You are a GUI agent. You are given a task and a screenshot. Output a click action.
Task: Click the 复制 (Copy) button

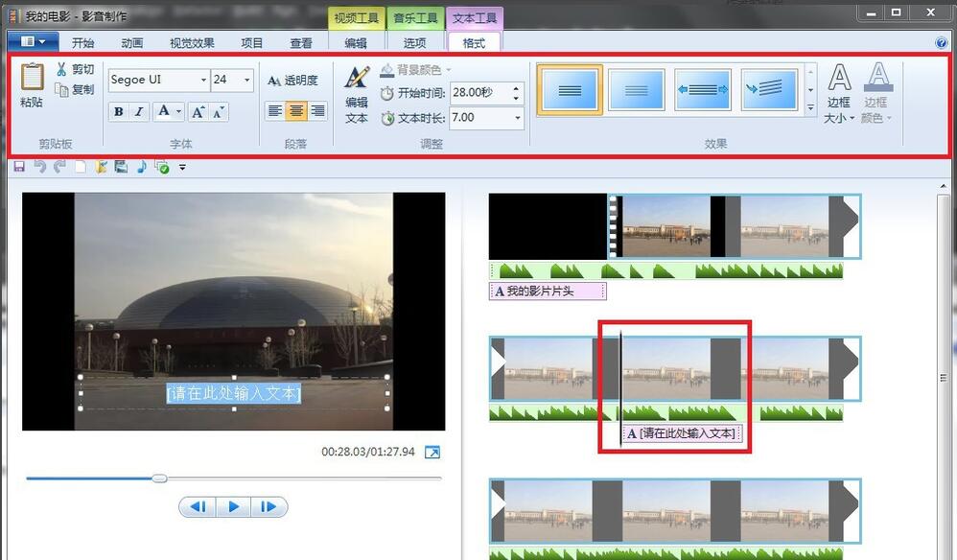75,90
